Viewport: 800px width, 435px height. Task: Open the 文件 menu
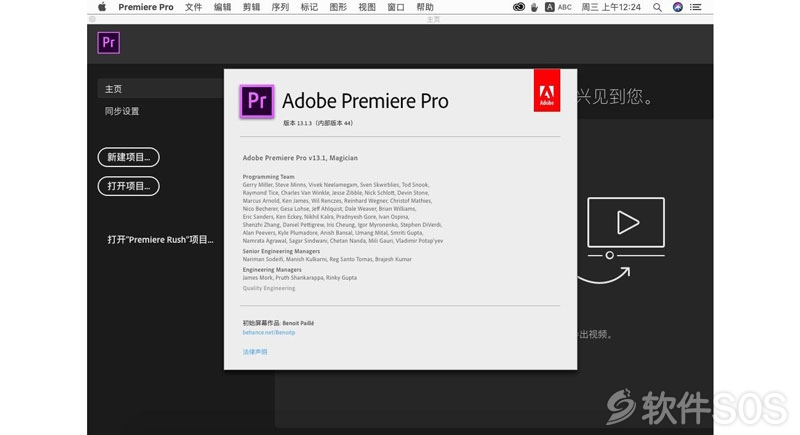point(193,7)
